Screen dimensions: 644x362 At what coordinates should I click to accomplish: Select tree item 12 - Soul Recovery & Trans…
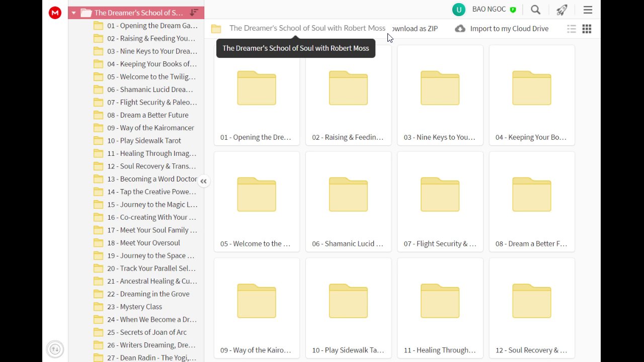coord(145,166)
